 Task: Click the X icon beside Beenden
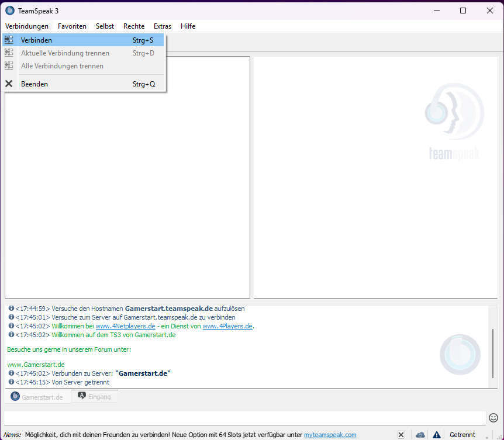(x=9, y=84)
